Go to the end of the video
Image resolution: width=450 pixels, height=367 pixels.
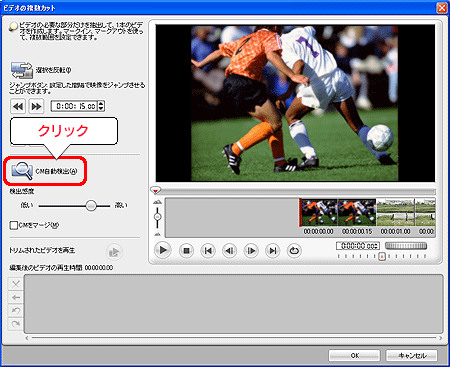[273, 250]
